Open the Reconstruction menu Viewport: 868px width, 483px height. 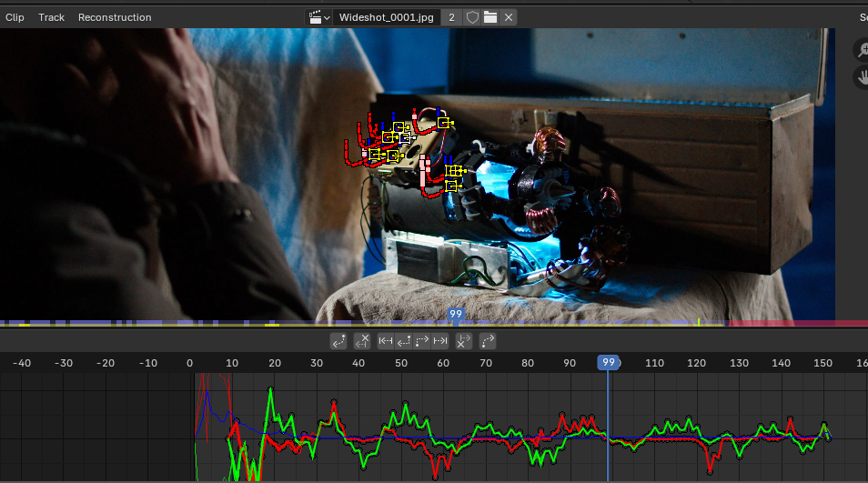[115, 17]
